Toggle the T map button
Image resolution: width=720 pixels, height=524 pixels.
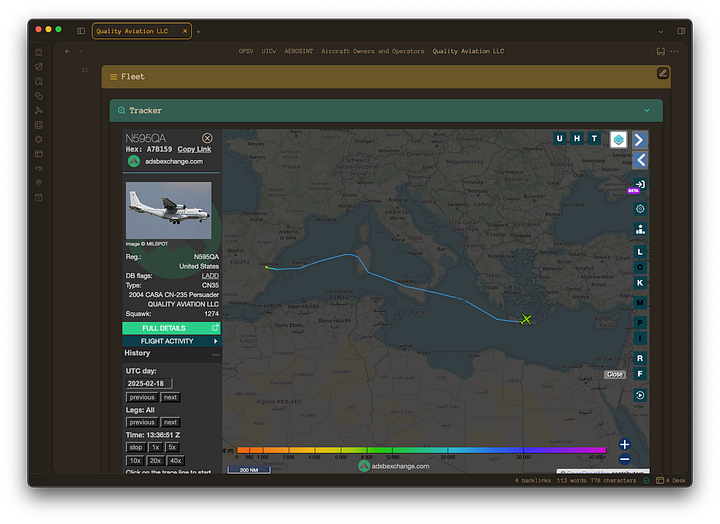point(594,138)
